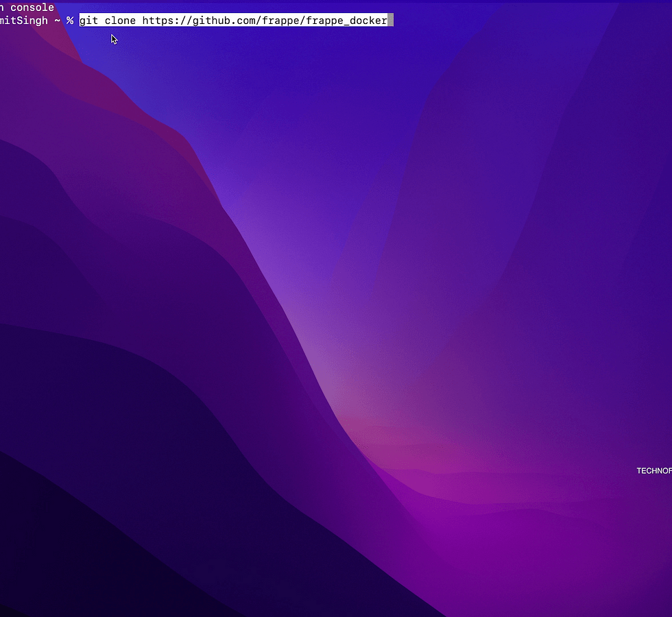672x617 pixels.
Task: Click the "://" separator after https
Action: coord(183,21)
